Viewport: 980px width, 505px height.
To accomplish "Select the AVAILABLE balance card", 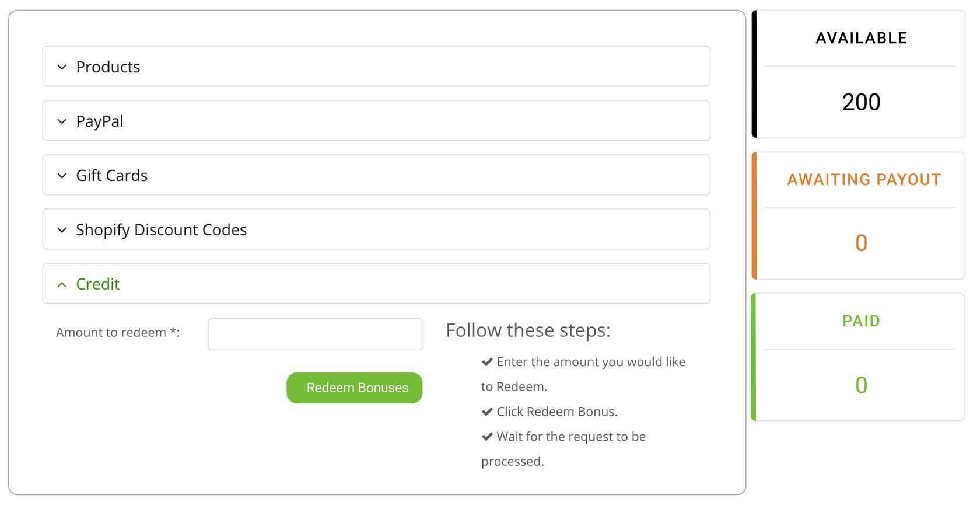I will click(860, 73).
